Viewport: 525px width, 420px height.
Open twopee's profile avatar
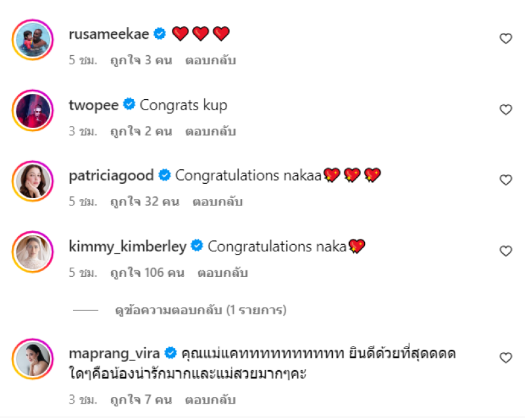coord(32,110)
